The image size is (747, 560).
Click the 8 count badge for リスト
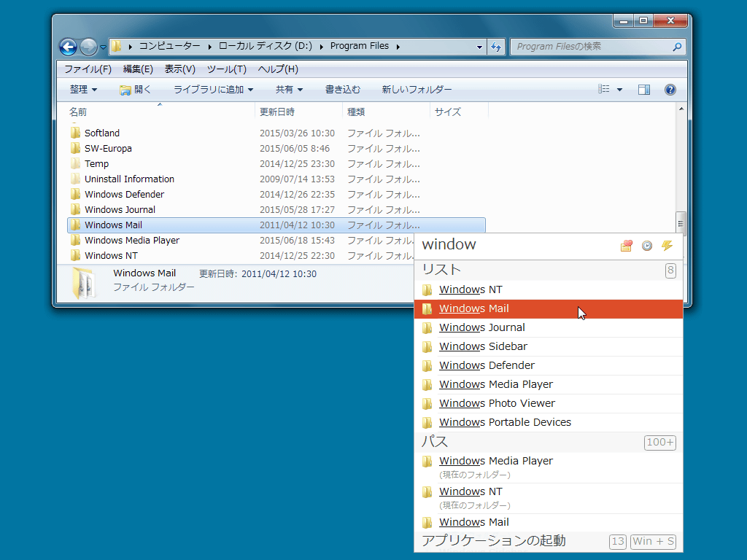point(670,271)
